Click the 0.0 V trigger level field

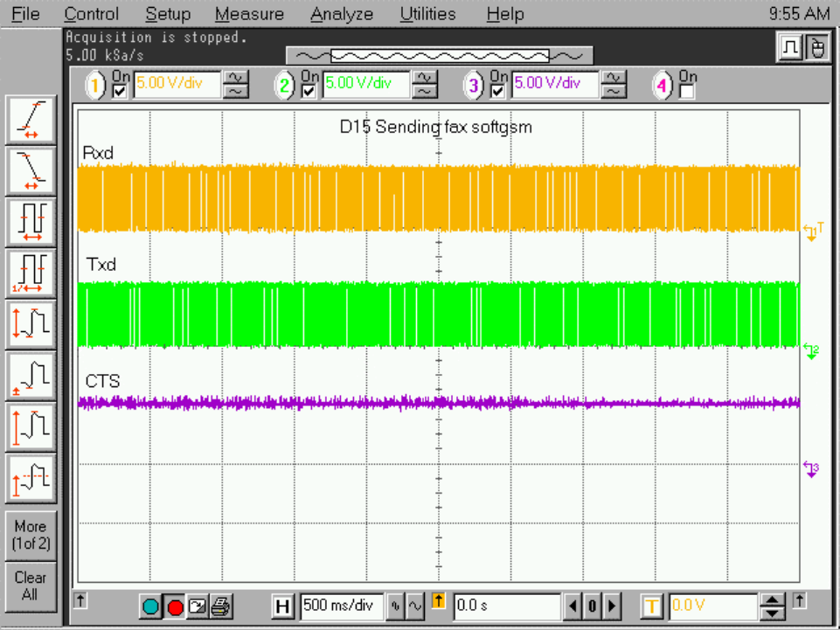(x=713, y=606)
